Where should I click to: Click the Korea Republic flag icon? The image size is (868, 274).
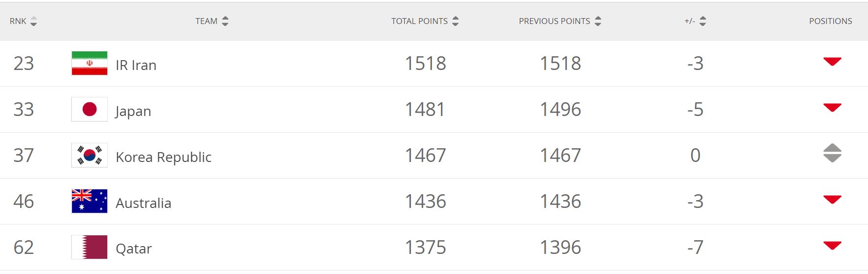89,155
